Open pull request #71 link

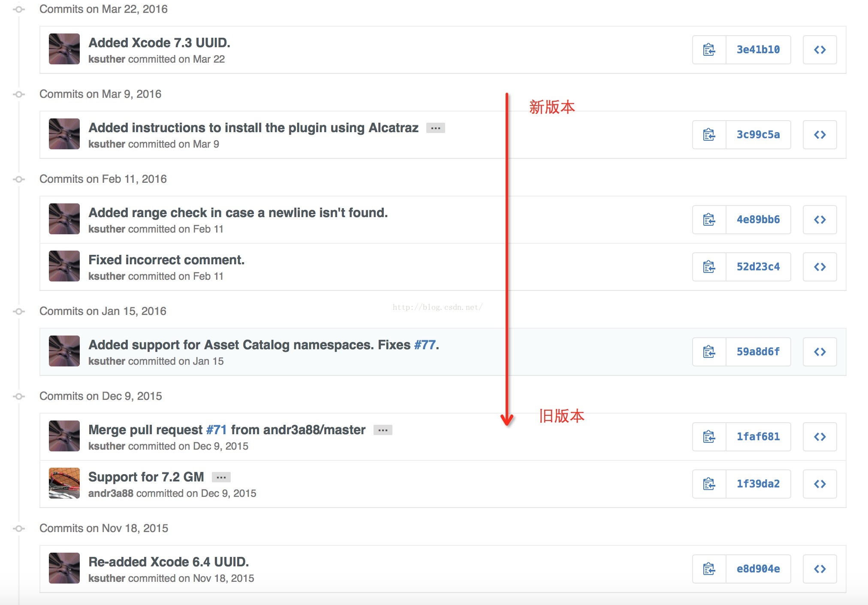pyautogui.click(x=216, y=430)
